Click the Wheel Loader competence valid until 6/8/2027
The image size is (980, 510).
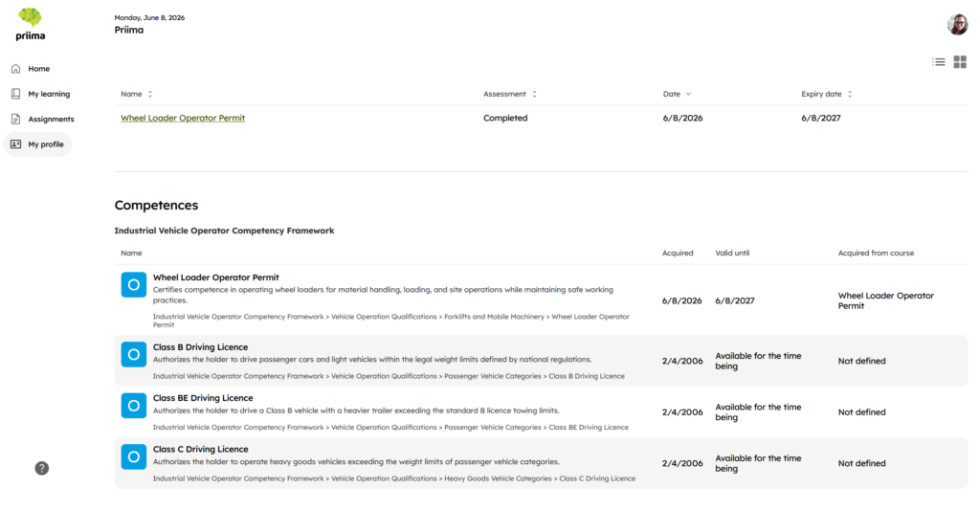[735, 300]
